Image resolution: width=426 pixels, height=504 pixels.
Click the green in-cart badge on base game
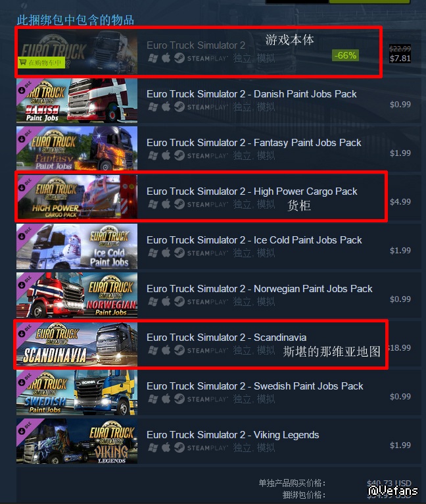pyautogui.click(x=41, y=63)
